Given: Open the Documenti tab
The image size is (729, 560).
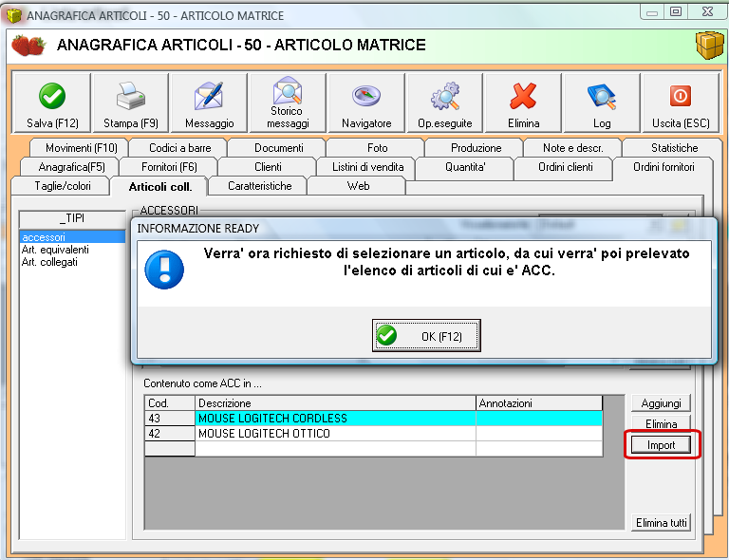Looking at the screenshot, I should [278, 148].
